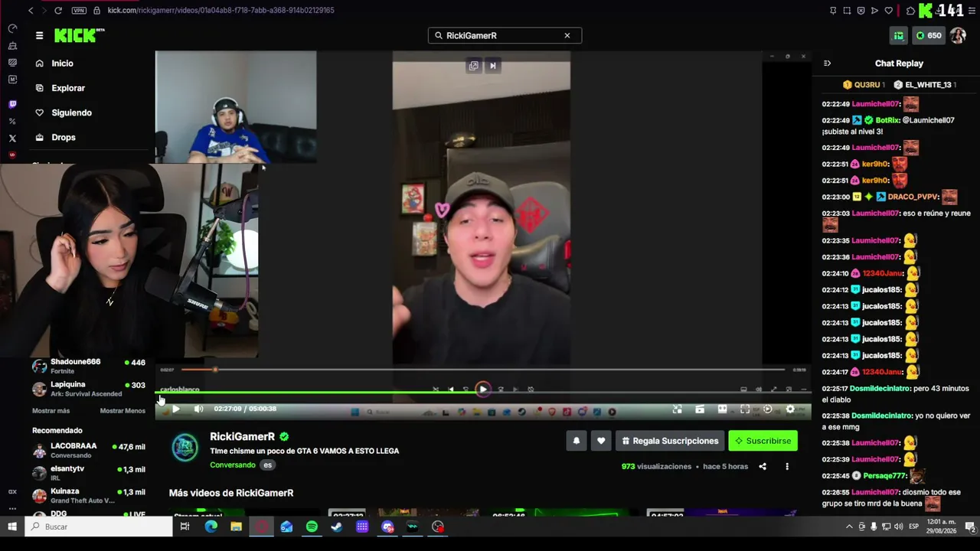Open the Twitch icon in the browser sidebar
The image size is (980, 551).
tap(12, 104)
